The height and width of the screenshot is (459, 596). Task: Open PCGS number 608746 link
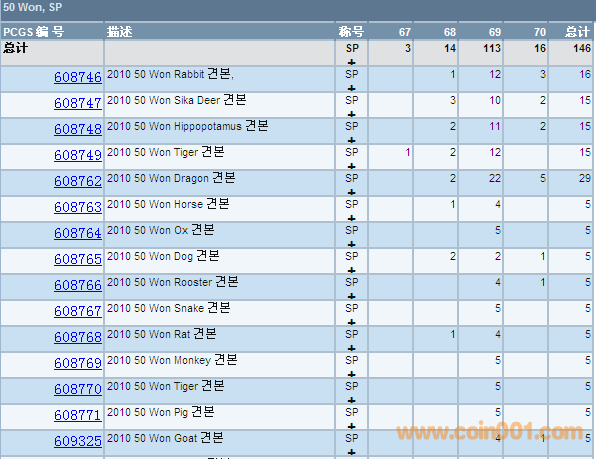pyautogui.click(x=78, y=77)
